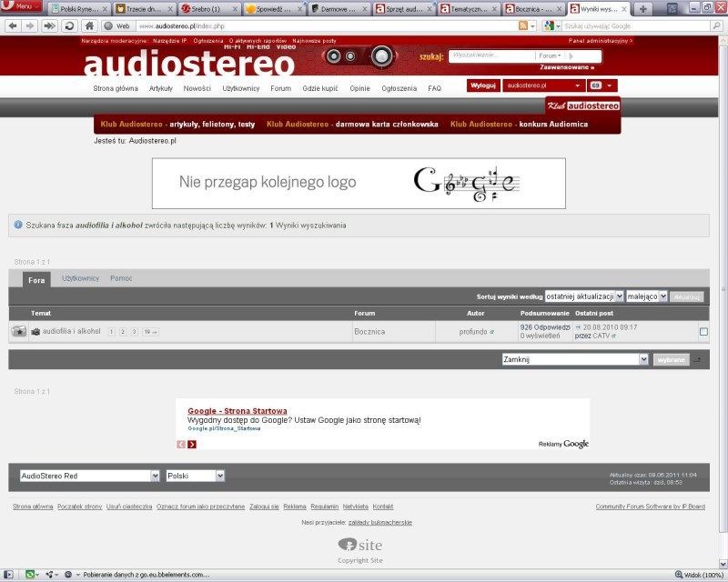Viewport: 728px width, 582px height.
Task: Open the audiofilia i alkohol topic
Action: [72, 331]
